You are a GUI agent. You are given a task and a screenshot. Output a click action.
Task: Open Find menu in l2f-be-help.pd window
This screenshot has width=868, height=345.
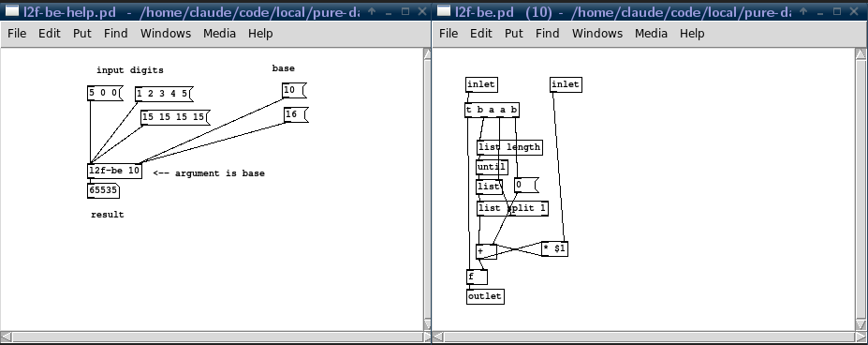pyautogui.click(x=116, y=33)
